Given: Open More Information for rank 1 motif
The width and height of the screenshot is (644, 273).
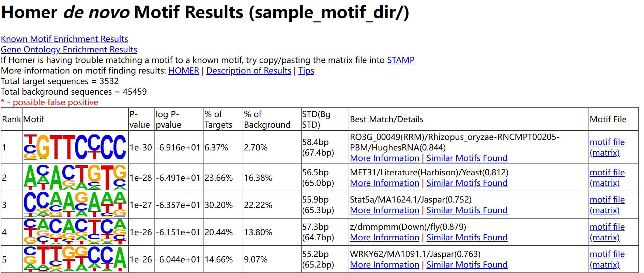Looking at the screenshot, I should pos(384,158).
